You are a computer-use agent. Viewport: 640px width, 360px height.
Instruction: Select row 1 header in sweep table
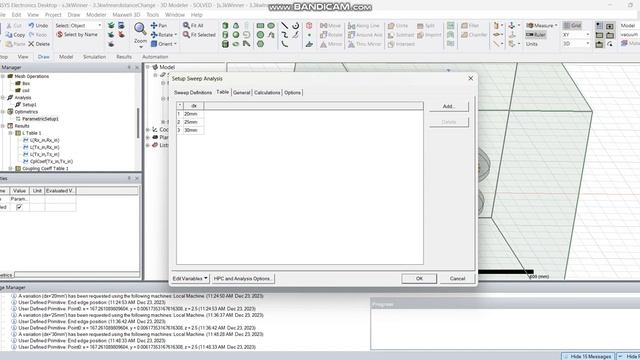179,114
